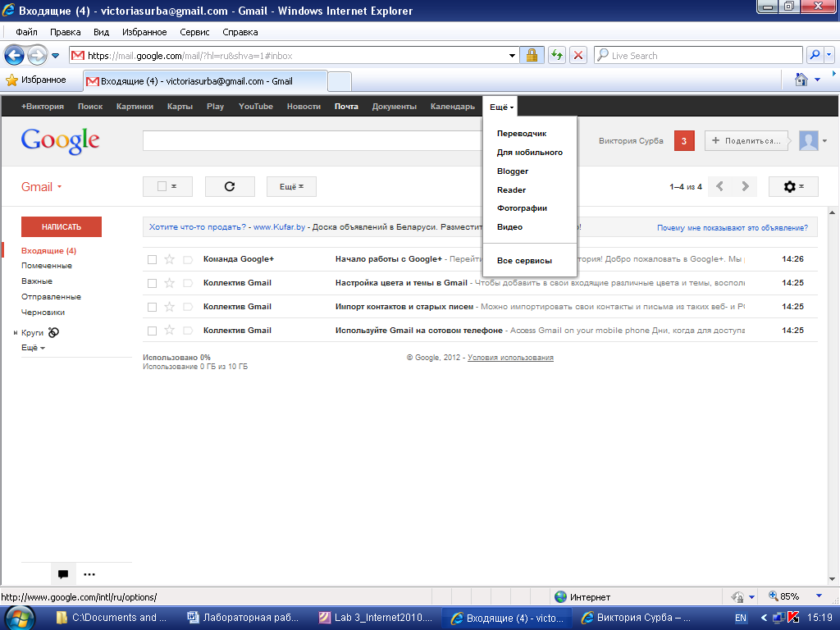Click the Поделиться share button
The width and height of the screenshot is (840, 630).
pos(746,141)
